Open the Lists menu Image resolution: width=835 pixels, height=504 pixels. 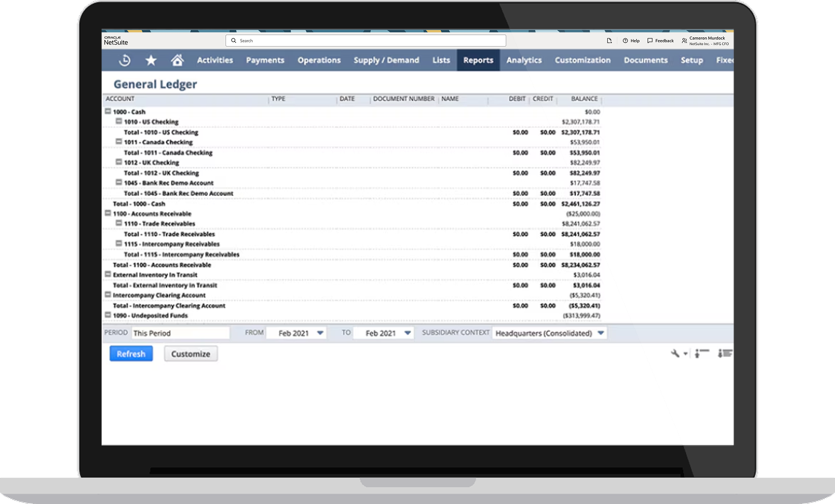[441, 60]
